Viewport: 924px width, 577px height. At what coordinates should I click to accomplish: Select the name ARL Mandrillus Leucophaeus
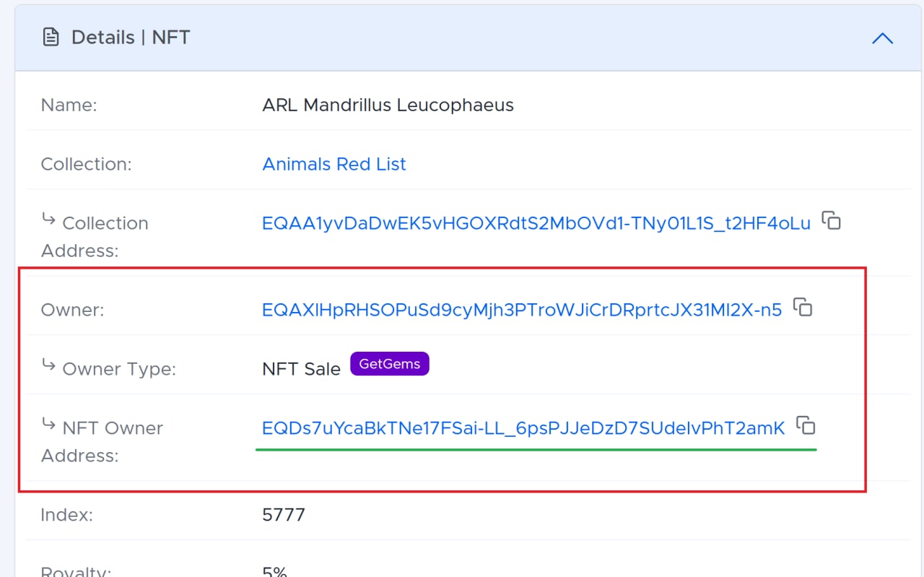pyautogui.click(x=388, y=105)
